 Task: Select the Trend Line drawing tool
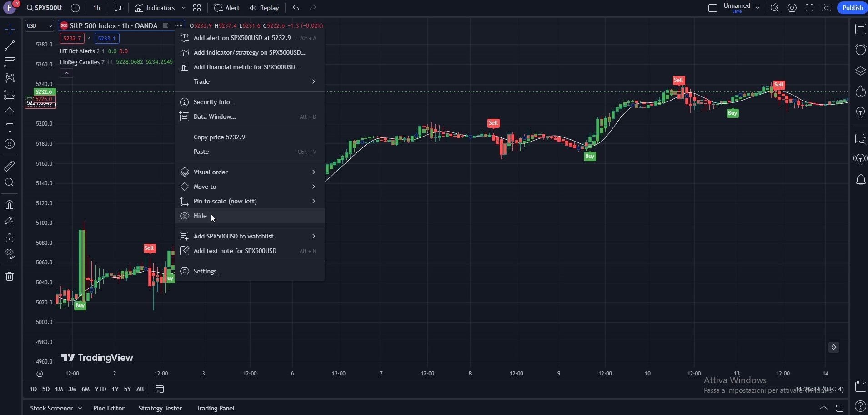[9, 45]
